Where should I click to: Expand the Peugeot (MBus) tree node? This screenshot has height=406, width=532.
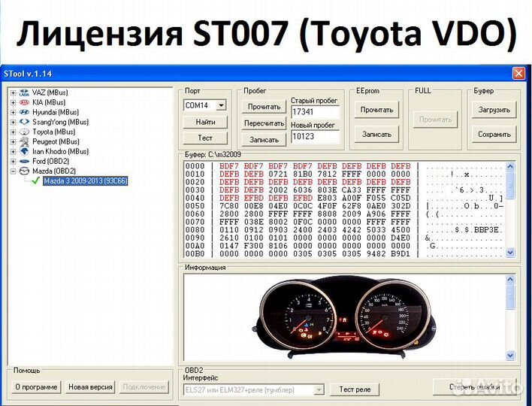coord(13,142)
